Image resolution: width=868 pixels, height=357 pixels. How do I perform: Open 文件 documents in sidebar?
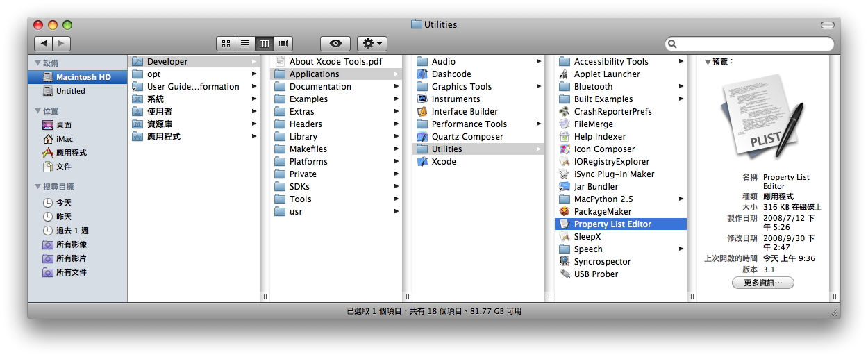(77, 167)
